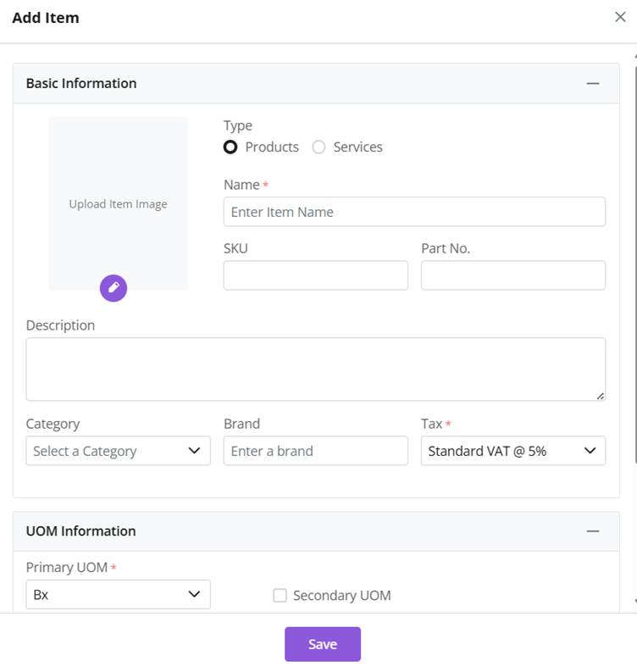Click the SKU input field
Image resolution: width=637 pixels, height=672 pixels.
(x=315, y=275)
